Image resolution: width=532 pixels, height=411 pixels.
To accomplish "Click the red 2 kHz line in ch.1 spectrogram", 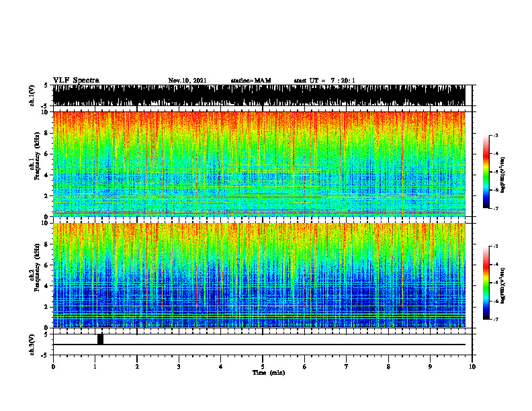I will (x=259, y=197).
